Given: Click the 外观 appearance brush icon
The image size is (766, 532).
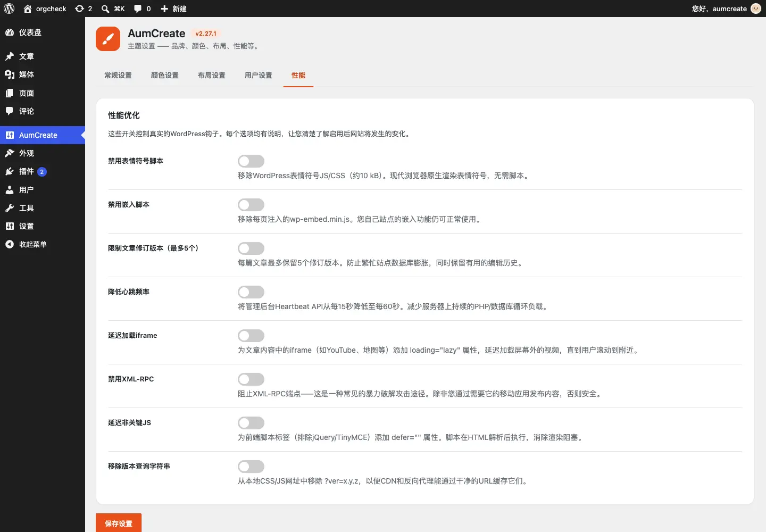Looking at the screenshot, I should 10,153.
